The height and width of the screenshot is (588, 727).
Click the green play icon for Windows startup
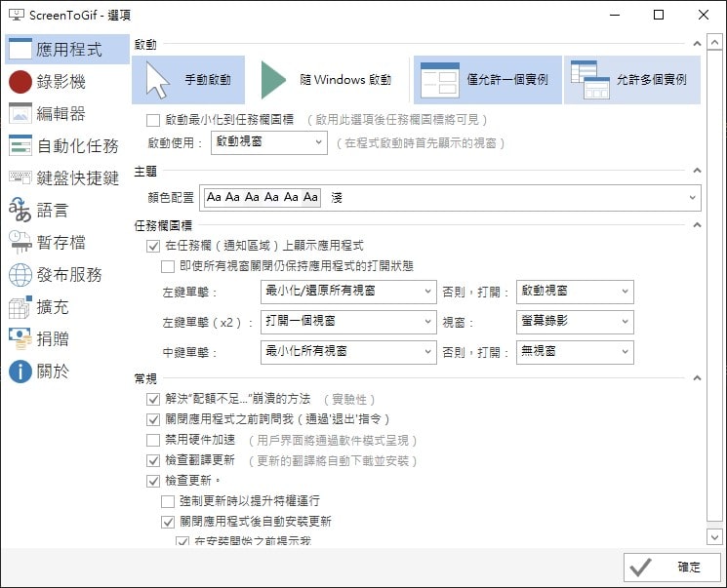(x=273, y=80)
